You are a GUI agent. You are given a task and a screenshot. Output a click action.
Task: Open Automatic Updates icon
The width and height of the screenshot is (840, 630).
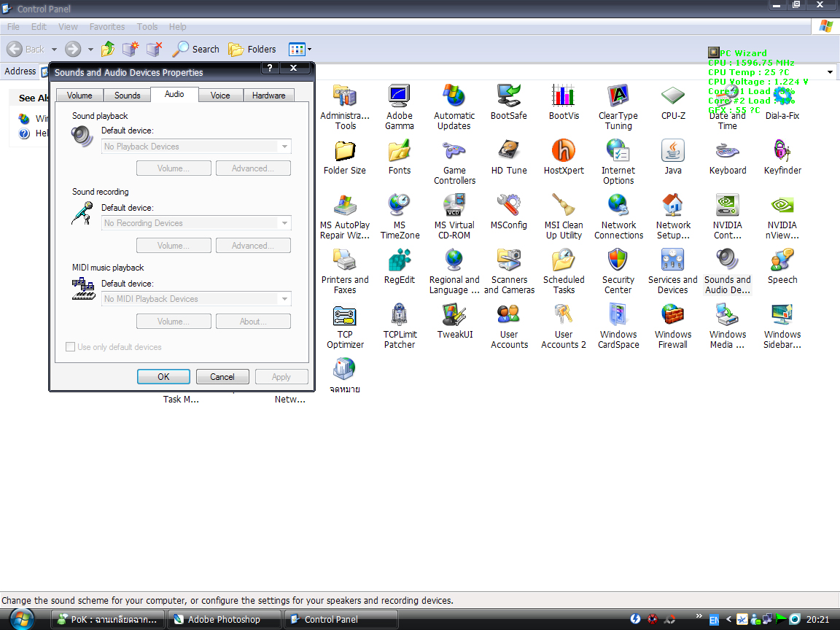pyautogui.click(x=454, y=106)
